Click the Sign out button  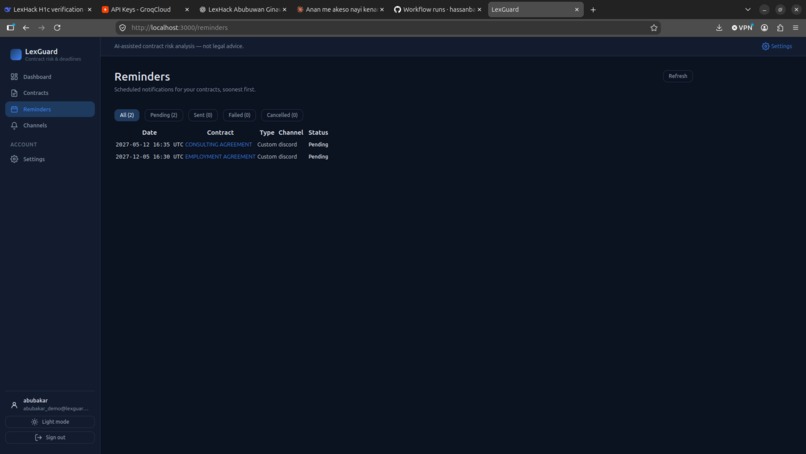[50, 438]
